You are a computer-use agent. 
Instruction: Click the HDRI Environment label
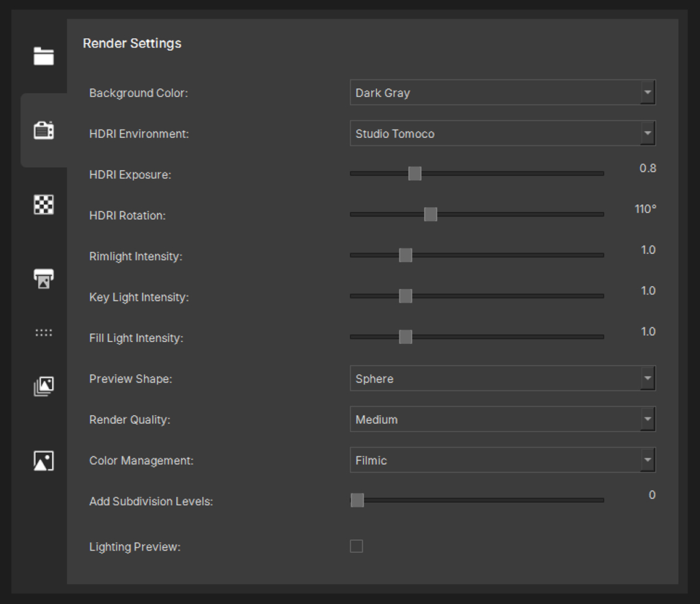point(139,134)
